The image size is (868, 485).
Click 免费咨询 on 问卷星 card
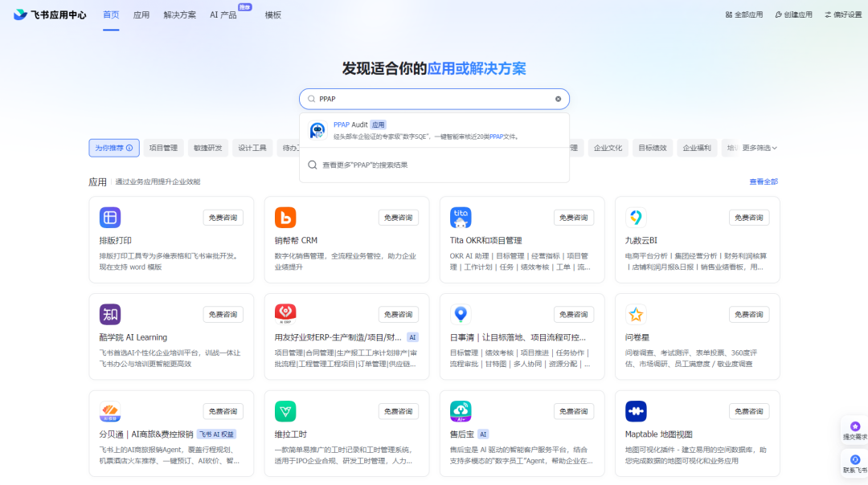click(x=749, y=314)
